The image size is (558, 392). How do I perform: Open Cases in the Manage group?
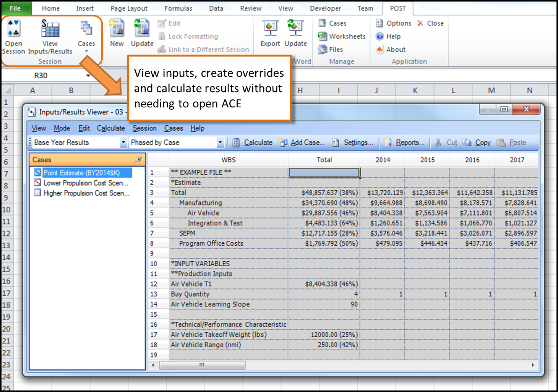click(x=332, y=23)
